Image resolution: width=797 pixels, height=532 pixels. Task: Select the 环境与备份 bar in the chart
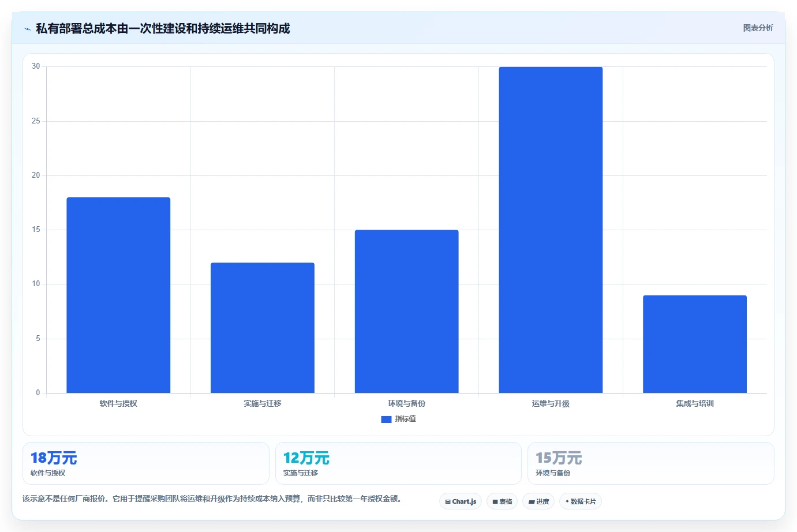[x=406, y=312]
